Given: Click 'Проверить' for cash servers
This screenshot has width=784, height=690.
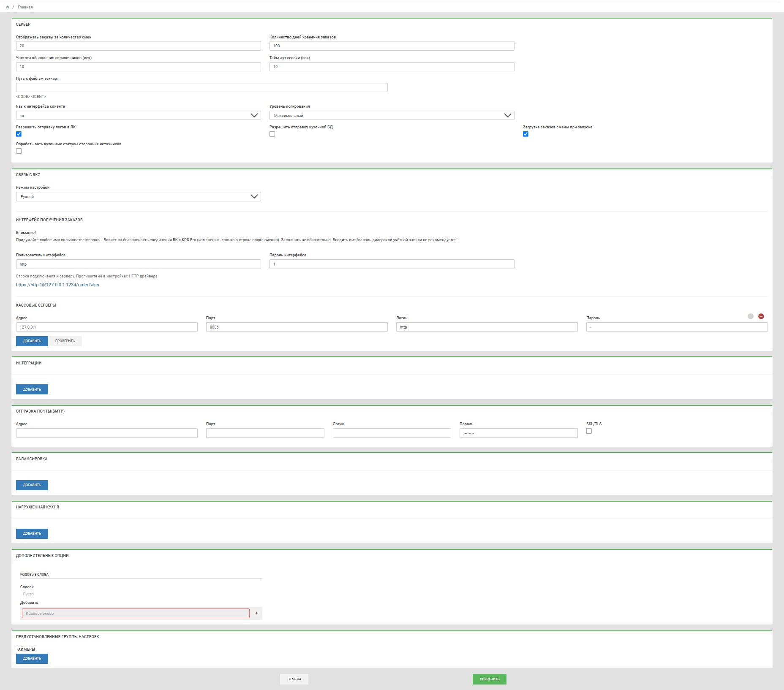Looking at the screenshot, I should (x=65, y=341).
